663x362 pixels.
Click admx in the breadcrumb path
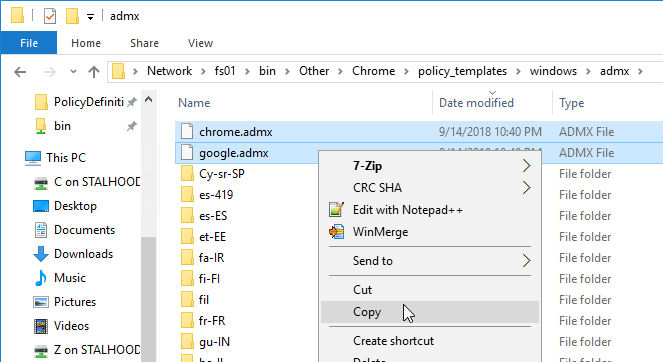click(x=614, y=71)
